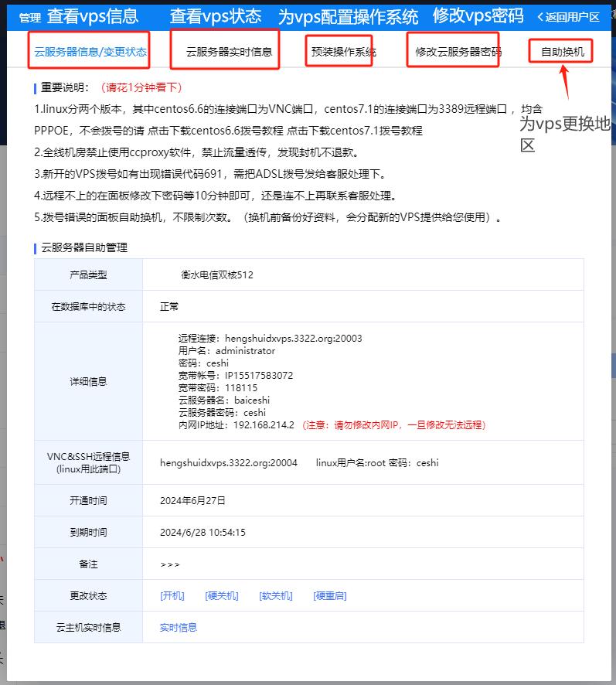Select internal IP 192.168.214.2

264,425
